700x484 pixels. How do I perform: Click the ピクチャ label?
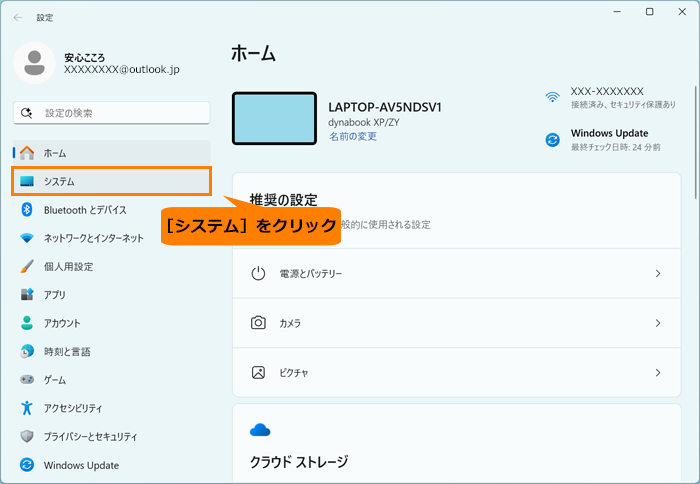[x=294, y=373]
